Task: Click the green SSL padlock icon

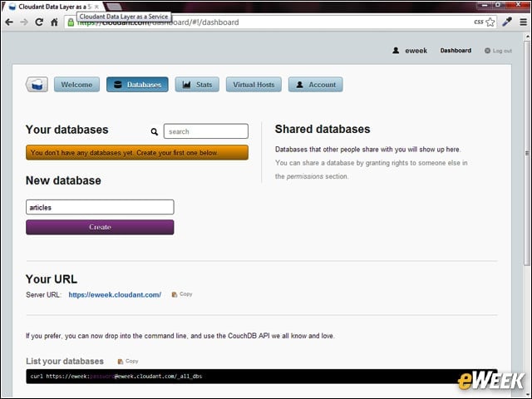Action: 71,22
